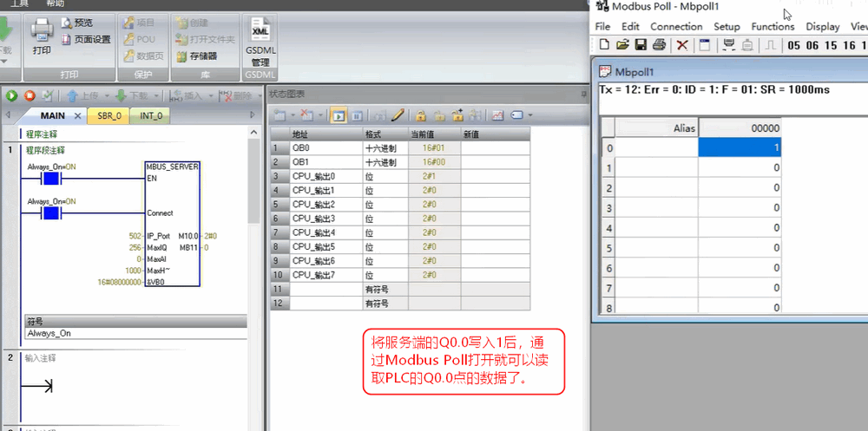Toggle the Always_On contact on EN input

tap(51, 179)
